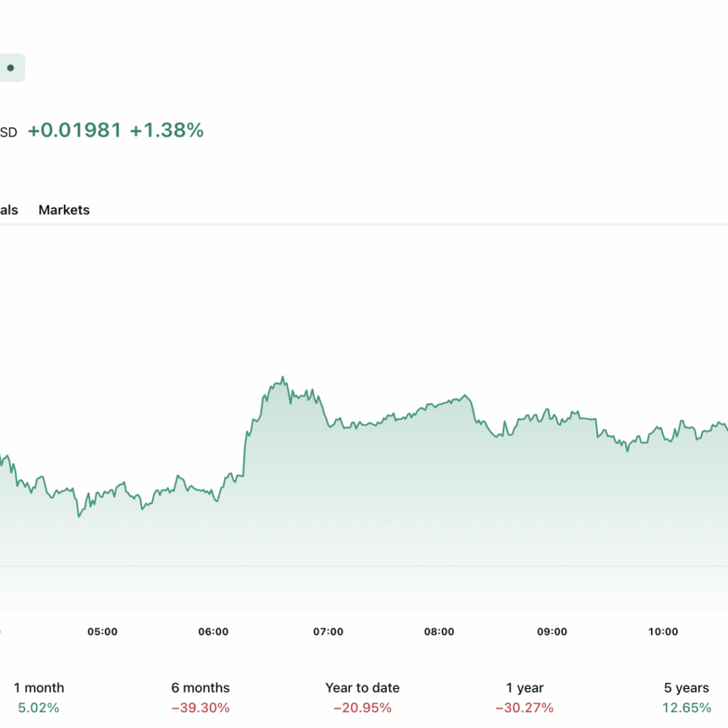Image resolution: width=728 pixels, height=728 pixels.
Task: Click the chart's lowest dip before 05:00
Action: pos(79,516)
